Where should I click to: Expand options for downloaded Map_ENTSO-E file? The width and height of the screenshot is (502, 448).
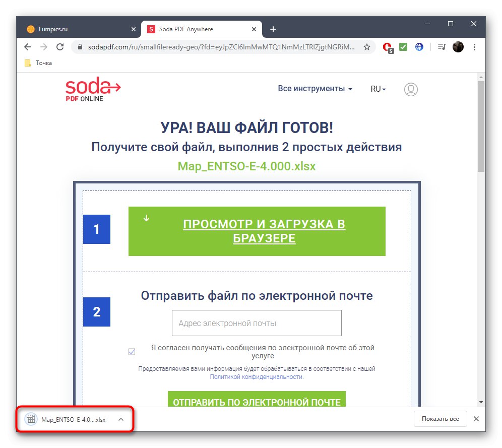click(120, 419)
